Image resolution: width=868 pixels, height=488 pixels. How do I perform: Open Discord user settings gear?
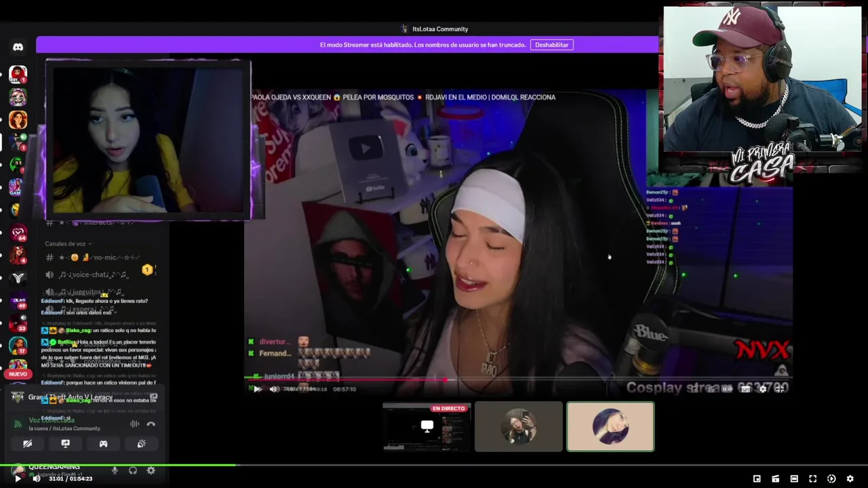click(151, 470)
